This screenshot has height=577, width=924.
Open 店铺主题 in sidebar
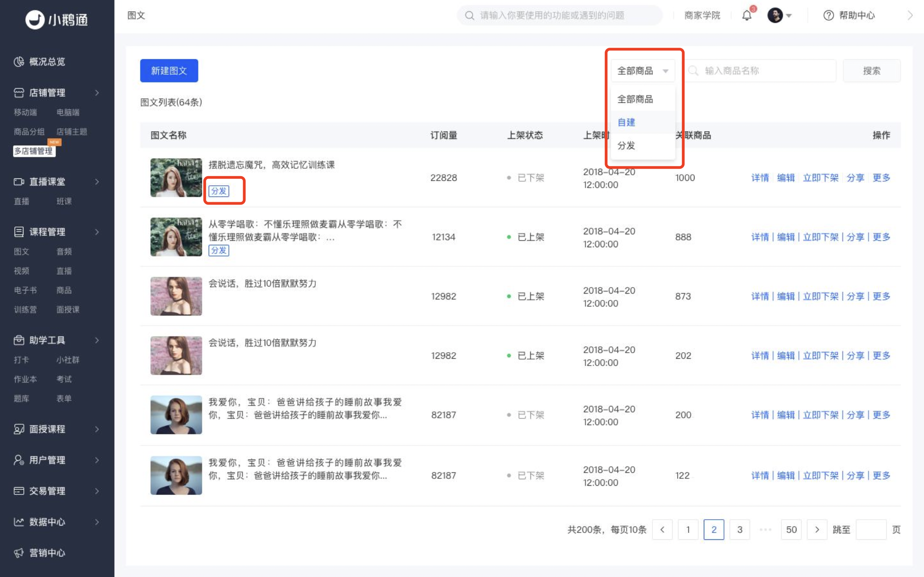[72, 132]
